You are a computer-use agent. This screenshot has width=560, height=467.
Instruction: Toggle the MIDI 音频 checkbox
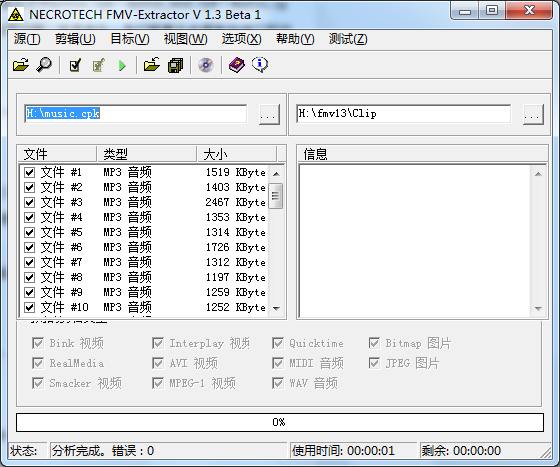[x=278, y=363]
